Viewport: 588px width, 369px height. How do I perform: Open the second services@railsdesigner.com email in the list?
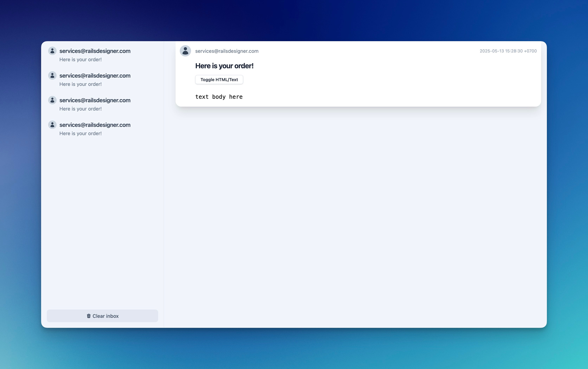102,80
